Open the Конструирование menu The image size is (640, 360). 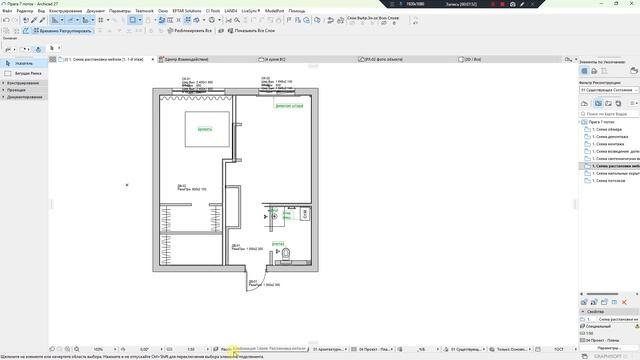(65, 11)
